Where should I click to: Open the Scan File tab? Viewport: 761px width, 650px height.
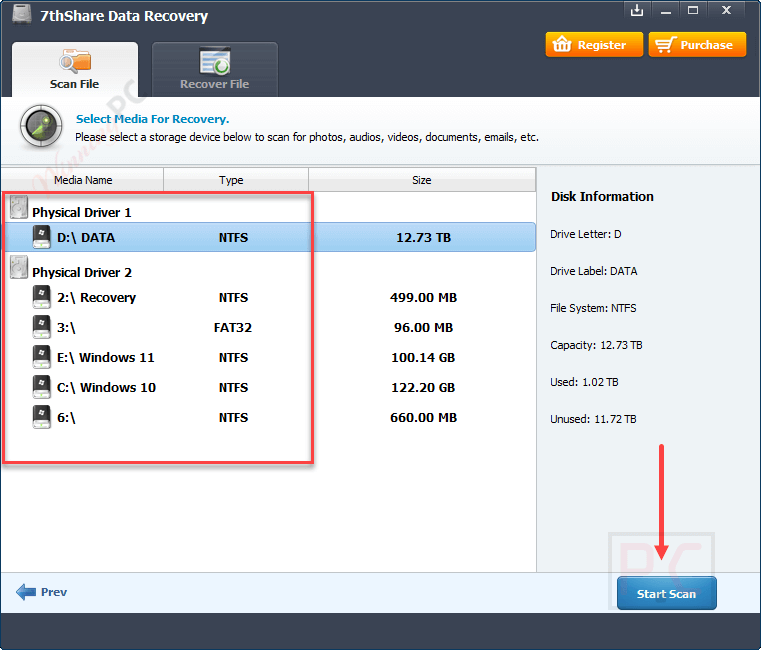point(75,69)
